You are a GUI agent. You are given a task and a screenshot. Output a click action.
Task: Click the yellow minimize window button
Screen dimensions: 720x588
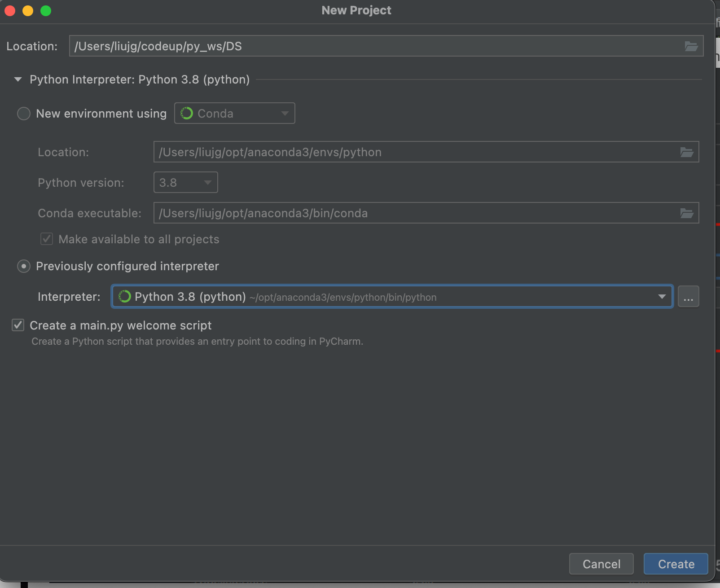(28, 11)
